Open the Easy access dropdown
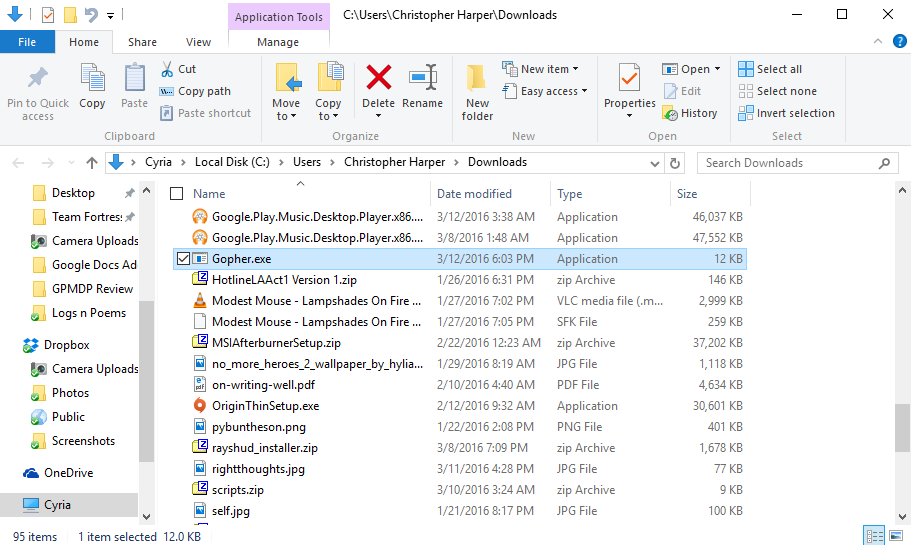 [545, 91]
